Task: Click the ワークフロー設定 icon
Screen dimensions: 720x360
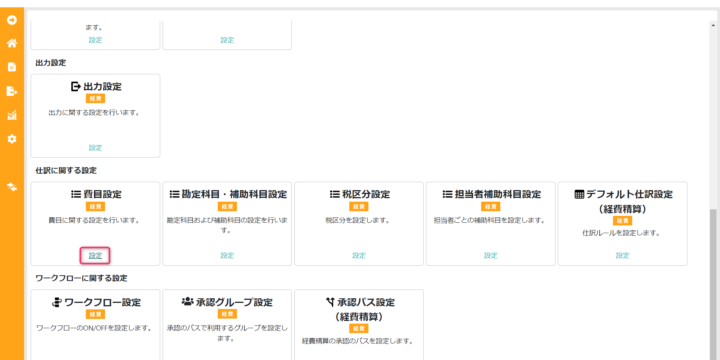Action: [x=57, y=303]
